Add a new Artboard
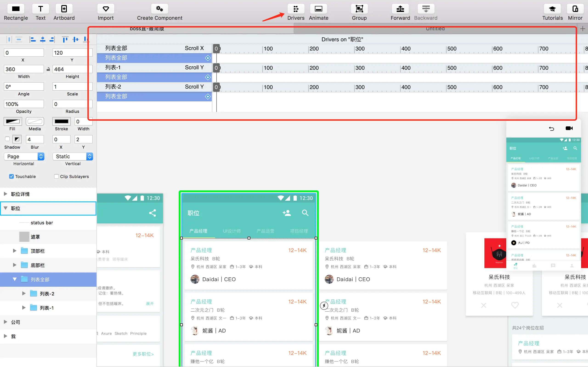 click(x=64, y=9)
